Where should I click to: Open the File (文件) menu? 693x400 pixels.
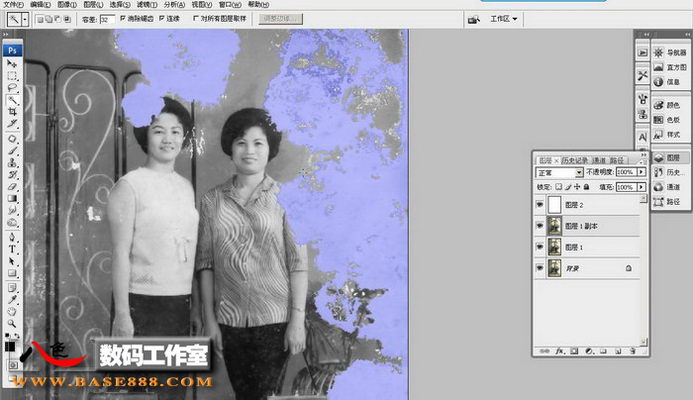pos(13,4)
